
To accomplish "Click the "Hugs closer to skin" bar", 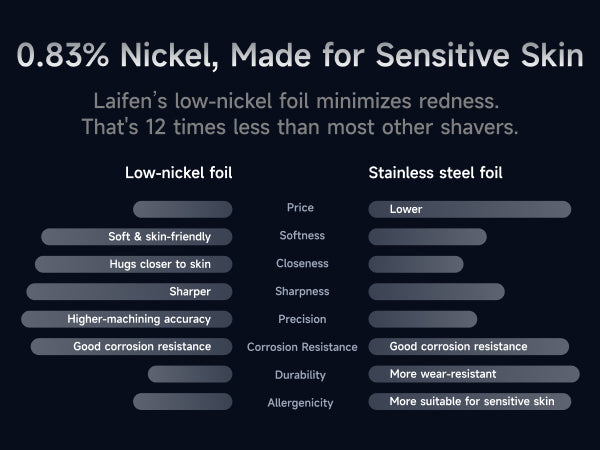I will pyautogui.click(x=134, y=264).
